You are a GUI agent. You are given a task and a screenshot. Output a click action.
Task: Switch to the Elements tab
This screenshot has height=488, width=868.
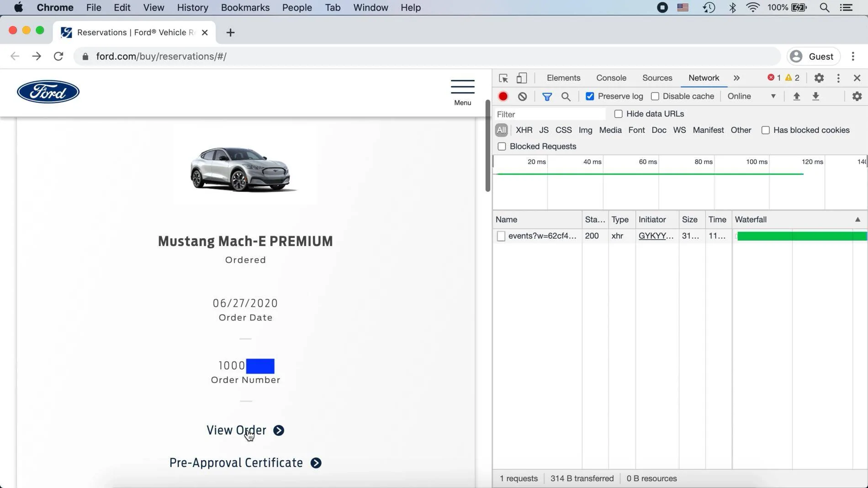tap(563, 78)
